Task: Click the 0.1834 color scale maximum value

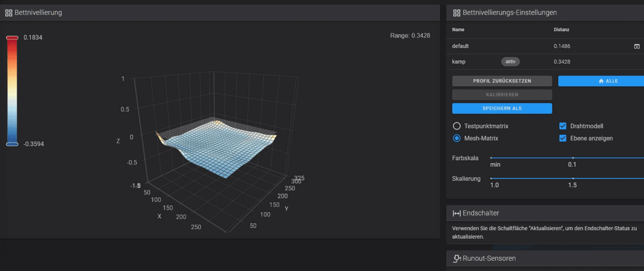Action: [33, 37]
